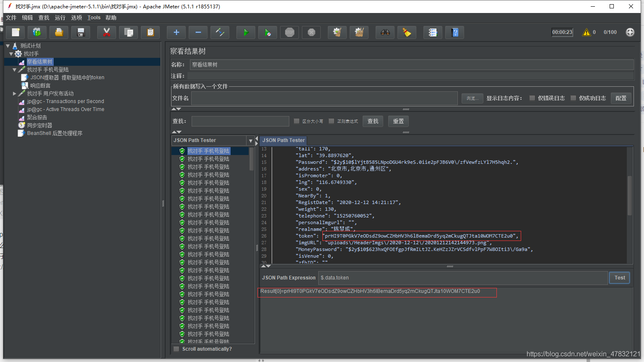Open the Tools menu

94,18
